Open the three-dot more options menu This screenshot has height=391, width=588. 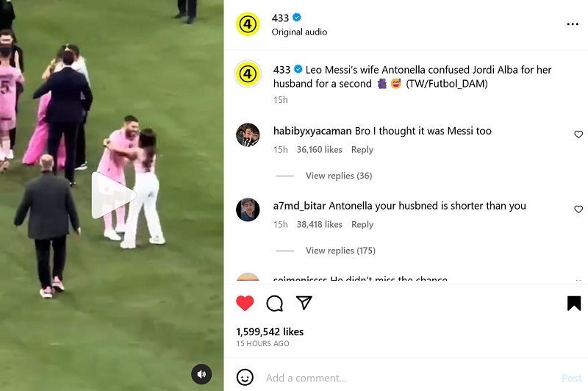pos(573,24)
